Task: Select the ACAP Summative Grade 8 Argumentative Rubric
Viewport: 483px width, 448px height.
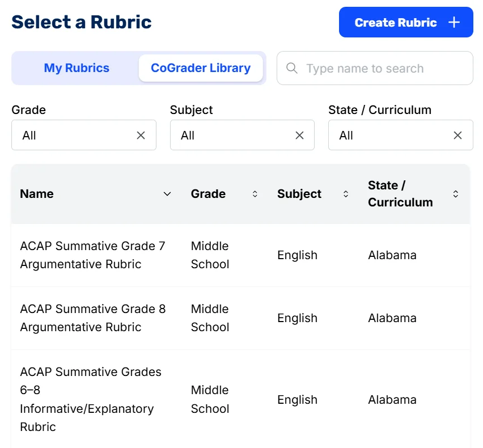Action: (x=92, y=318)
